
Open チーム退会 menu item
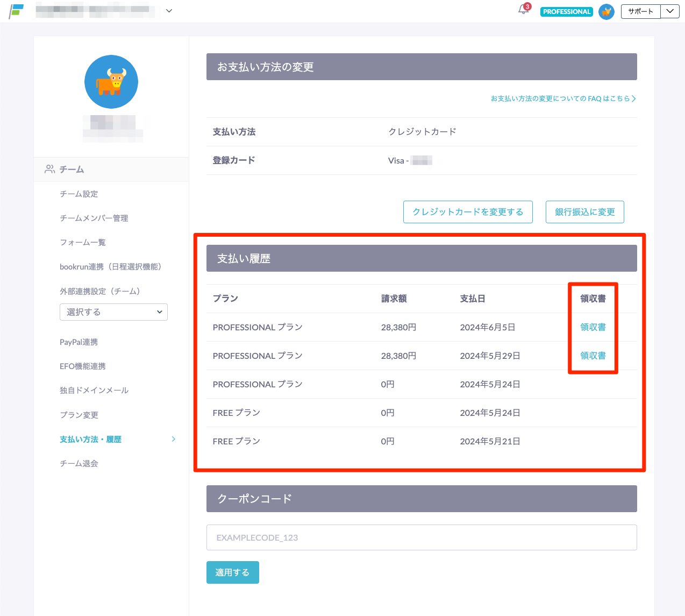click(79, 463)
